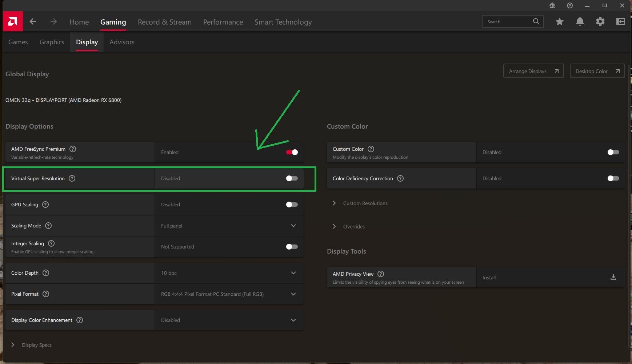
Task: Open the Display Color Enhancement dropdown
Action: [229, 320]
